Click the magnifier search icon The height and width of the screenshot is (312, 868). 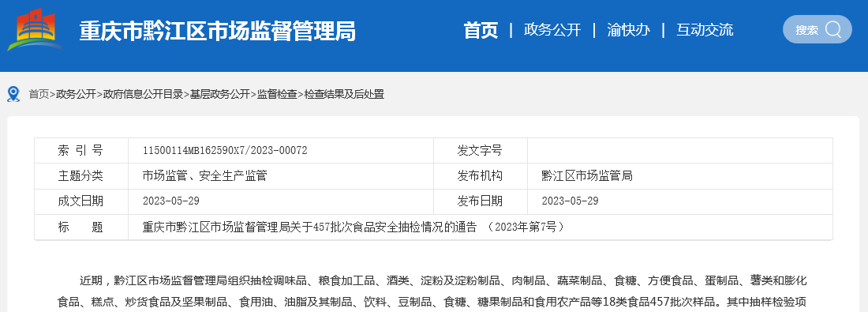tap(833, 29)
